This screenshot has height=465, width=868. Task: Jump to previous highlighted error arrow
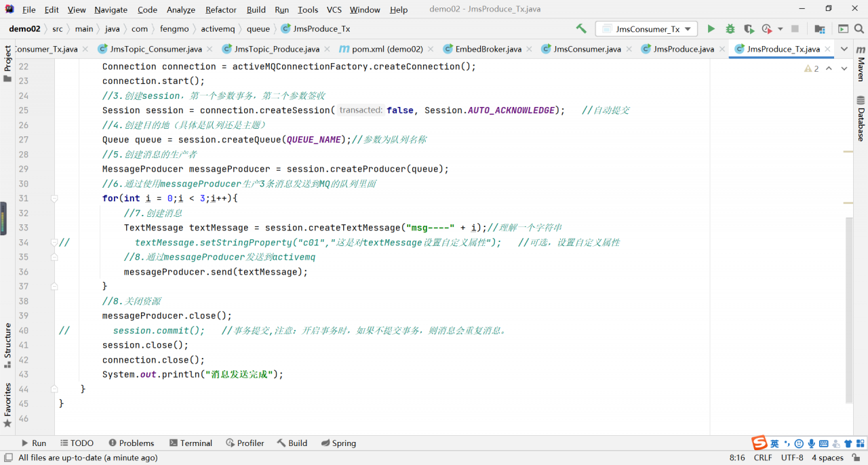coord(829,68)
